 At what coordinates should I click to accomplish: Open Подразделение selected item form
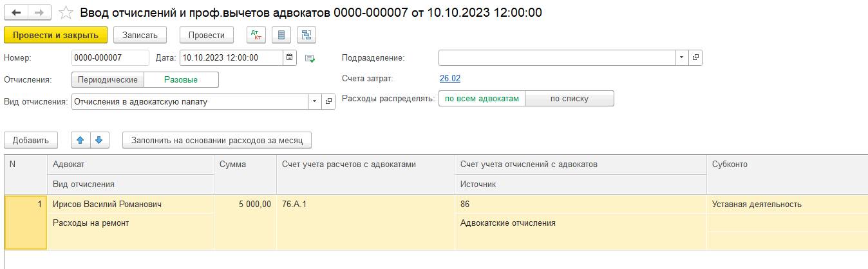(x=695, y=58)
